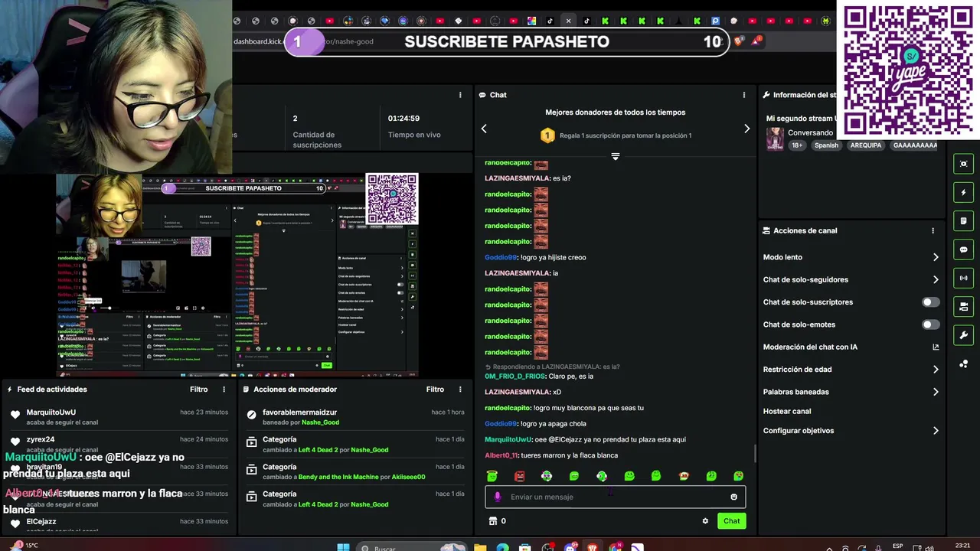This screenshot has width=980, height=551.
Task: Open Acciones de moderador three-dot menu
Action: 460,390
